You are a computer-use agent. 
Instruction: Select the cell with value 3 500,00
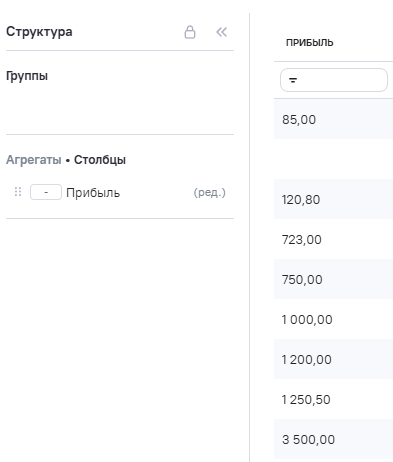coord(333,439)
